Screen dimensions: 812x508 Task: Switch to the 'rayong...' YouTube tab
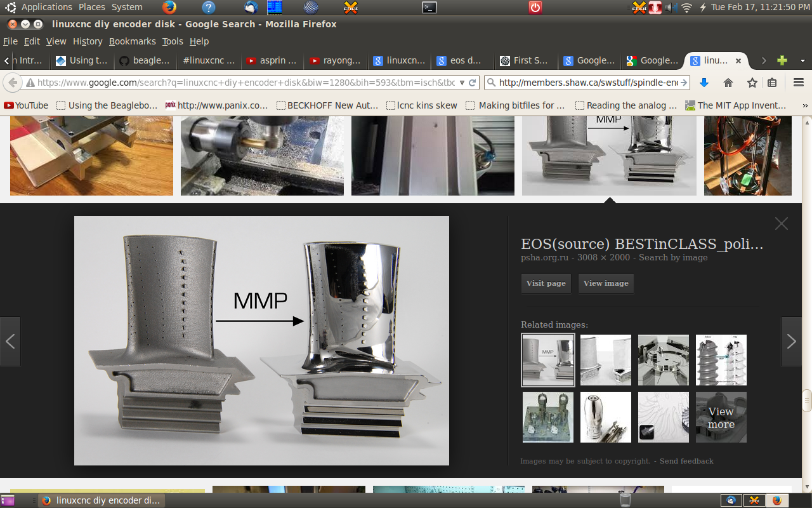pos(334,60)
